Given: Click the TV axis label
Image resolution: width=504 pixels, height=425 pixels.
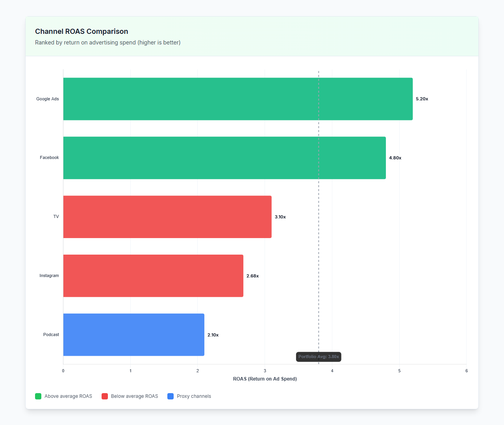Looking at the screenshot, I should 56,217.
